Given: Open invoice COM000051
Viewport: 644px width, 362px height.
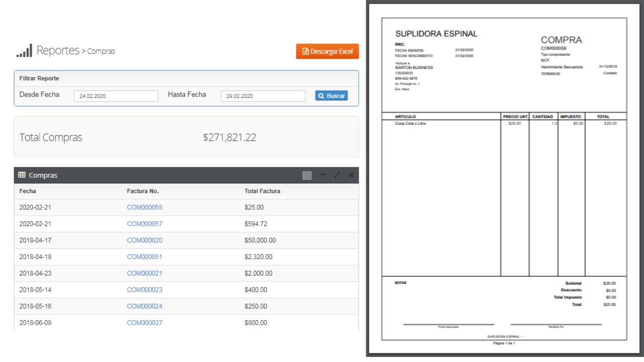Looking at the screenshot, I should tap(144, 257).
